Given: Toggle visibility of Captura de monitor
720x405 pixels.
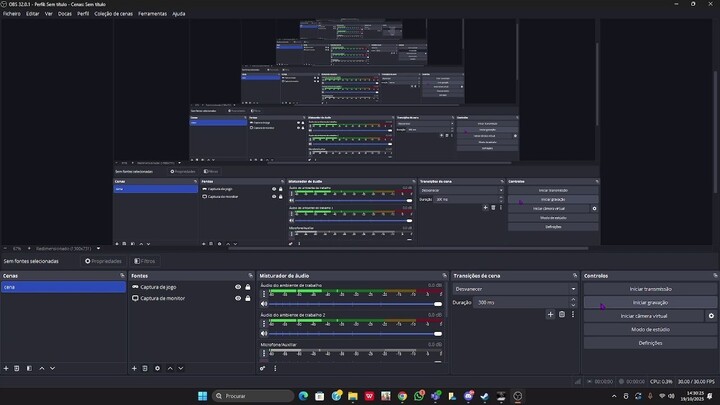Looking at the screenshot, I should (x=238, y=298).
